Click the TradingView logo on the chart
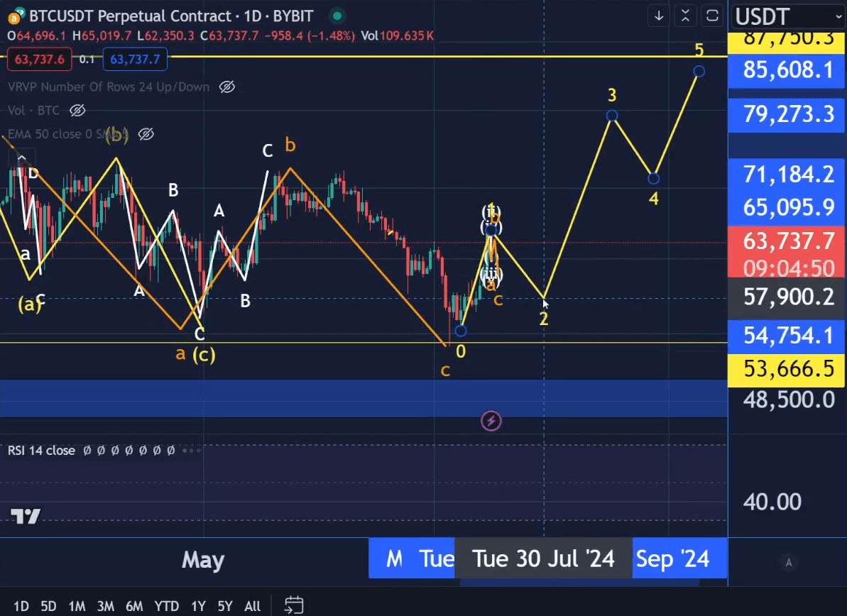This screenshot has height=616, width=847. tap(26, 516)
